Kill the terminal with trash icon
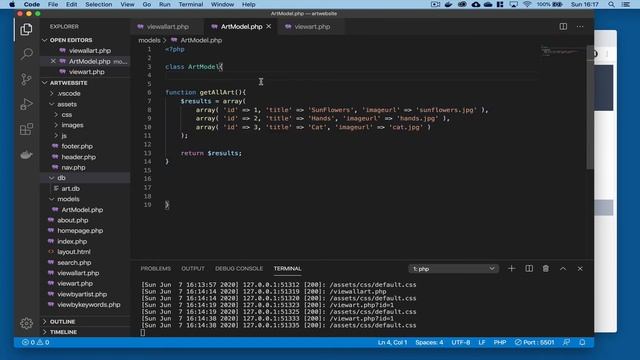The width and height of the screenshot is (640, 360). point(546,269)
